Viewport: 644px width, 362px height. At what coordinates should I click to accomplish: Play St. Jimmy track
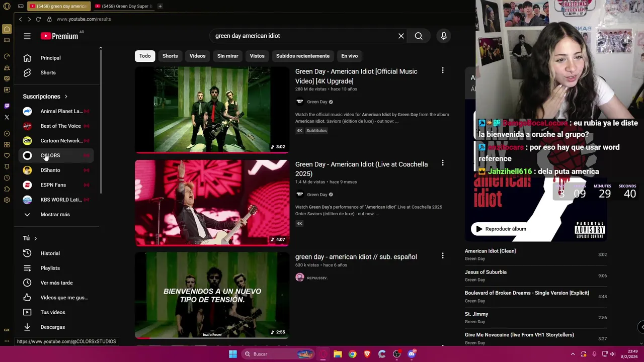[x=536, y=317]
